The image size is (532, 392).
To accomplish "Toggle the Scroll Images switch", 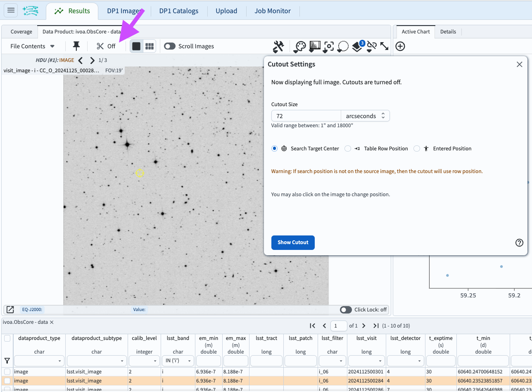I will [x=169, y=46].
